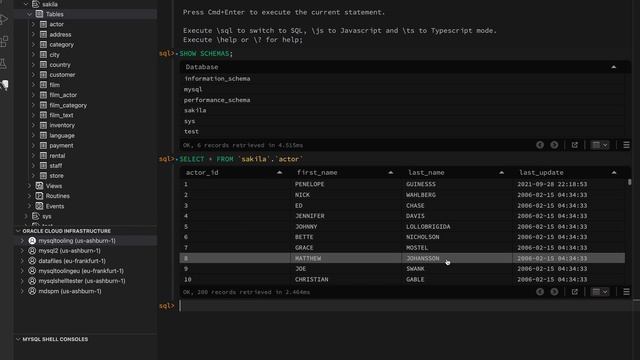
Task: Select the film_text table
Action: [x=61, y=115]
